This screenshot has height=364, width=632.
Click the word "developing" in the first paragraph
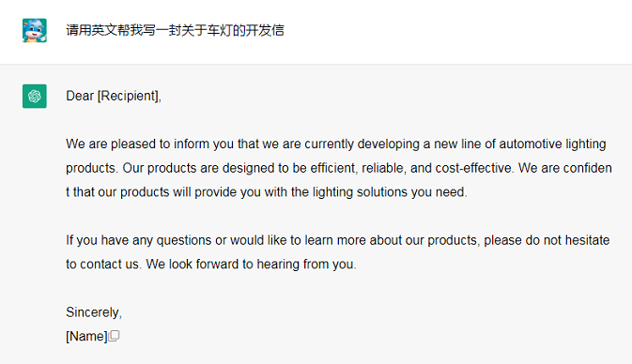[389, 144]
